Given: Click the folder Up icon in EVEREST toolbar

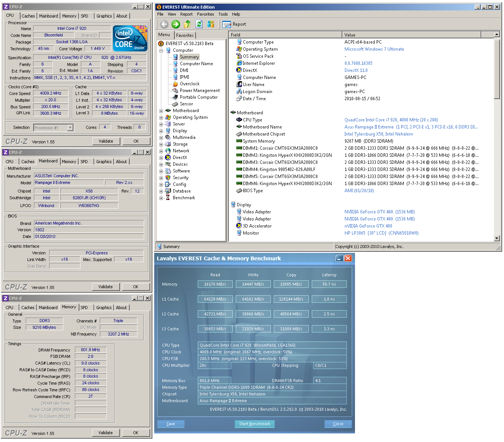Looking at the screenshot, I should pyautogui.click(x=187, y=24).
